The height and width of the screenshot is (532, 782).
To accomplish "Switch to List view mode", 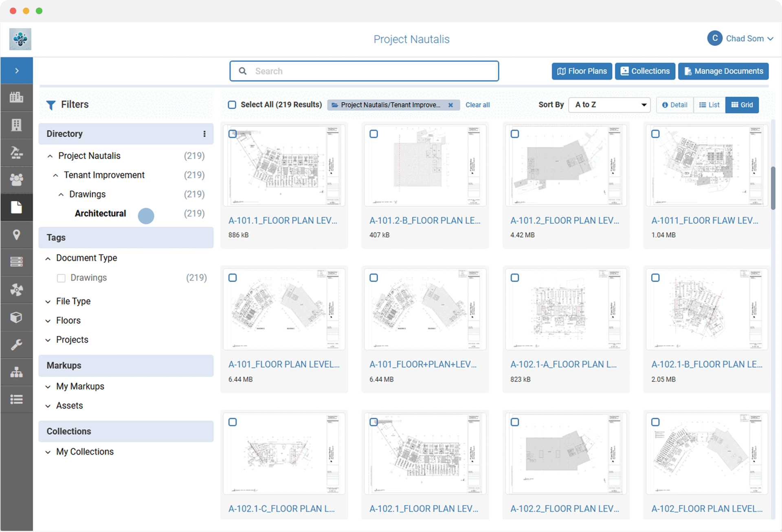I will pyautogui.click(x=709, y=105).
